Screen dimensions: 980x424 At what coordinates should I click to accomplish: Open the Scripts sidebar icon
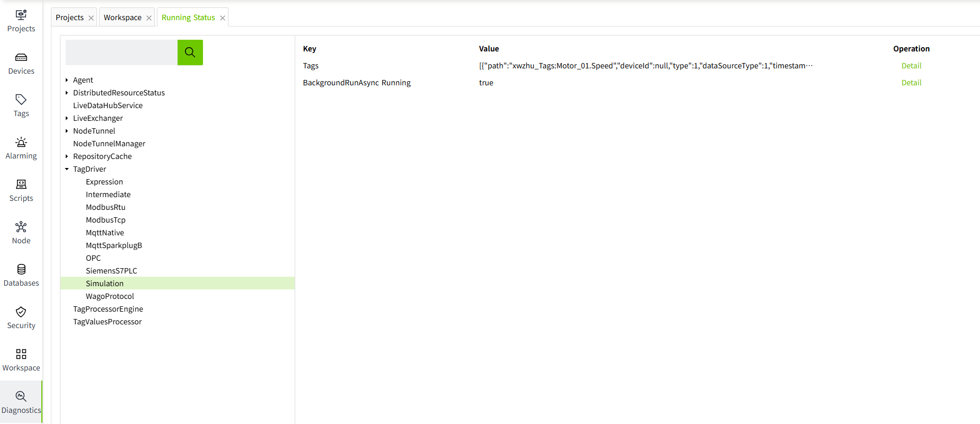(21, 185)
